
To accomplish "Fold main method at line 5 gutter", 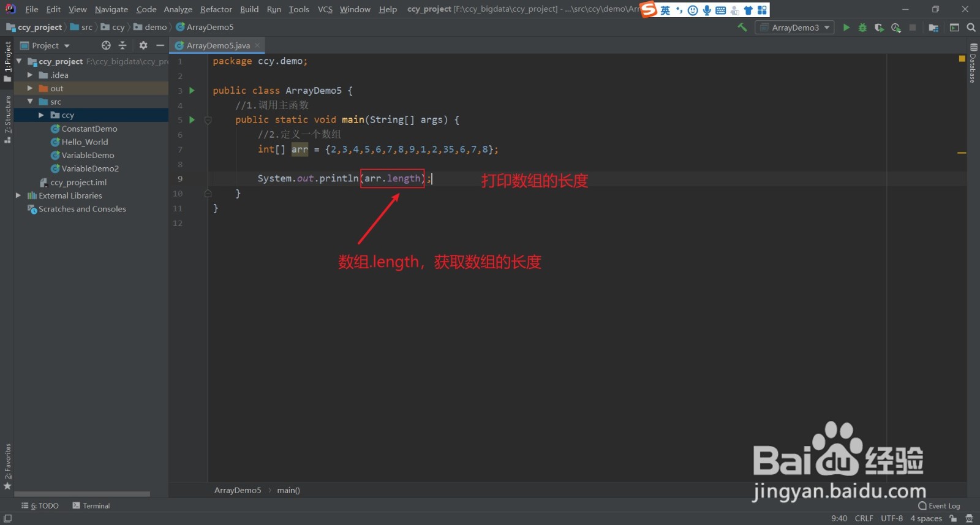I will pos(208,120).
